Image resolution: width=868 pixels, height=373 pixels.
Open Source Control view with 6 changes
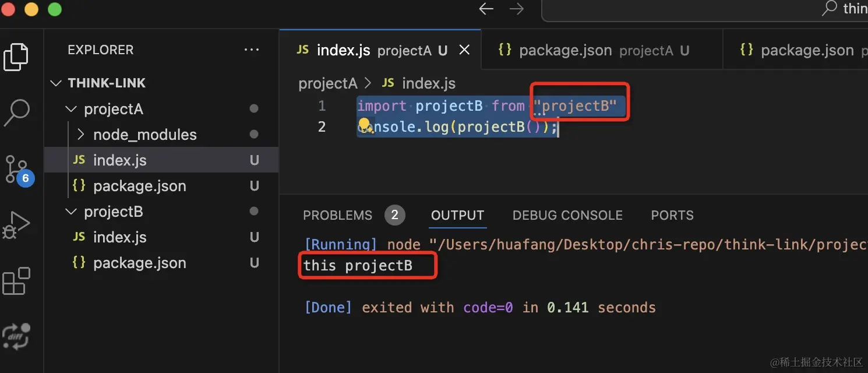click(16, 169)
